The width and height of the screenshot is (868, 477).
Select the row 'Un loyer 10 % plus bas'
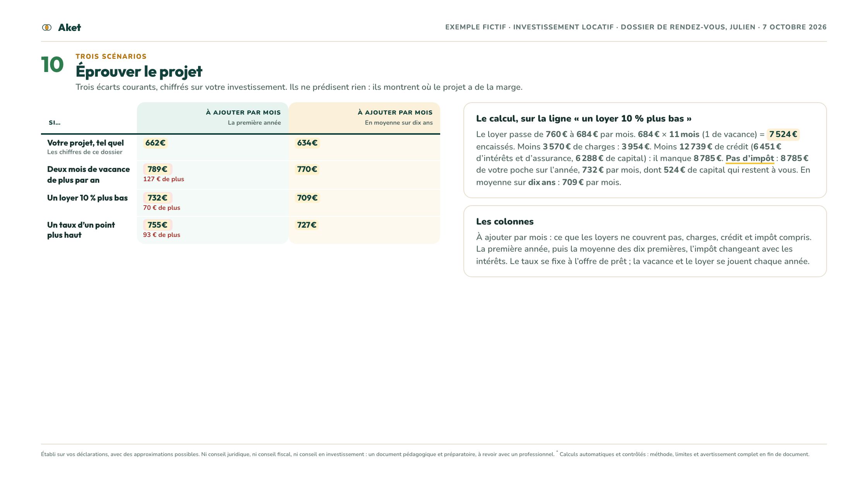(241, 202)
